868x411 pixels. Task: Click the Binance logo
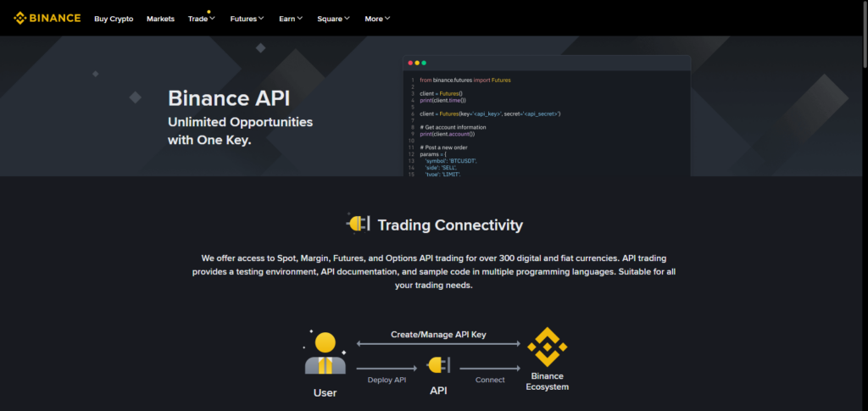click(x=47, y=19)
